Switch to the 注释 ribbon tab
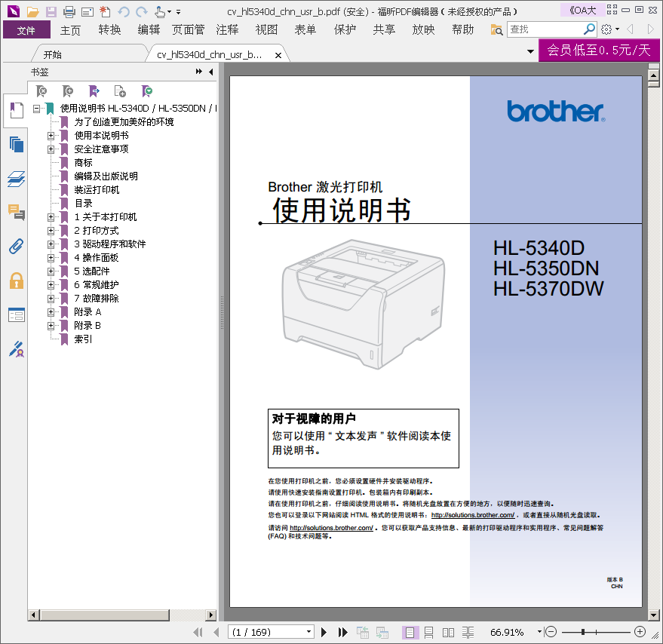The height and width of the screenshot is (644, 663). coord(228,30)
